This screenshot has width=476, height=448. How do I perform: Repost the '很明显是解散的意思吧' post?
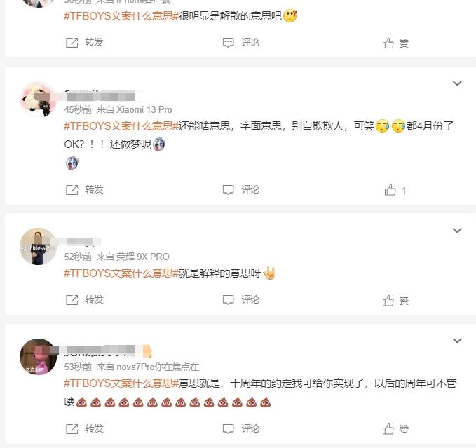[x=85, y=43]
